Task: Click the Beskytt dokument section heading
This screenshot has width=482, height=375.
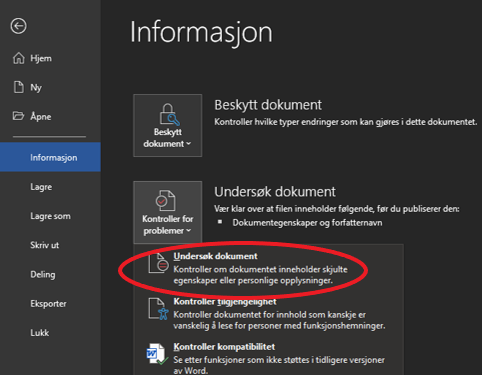Action: pyautogui.click(x=268, y=105)
